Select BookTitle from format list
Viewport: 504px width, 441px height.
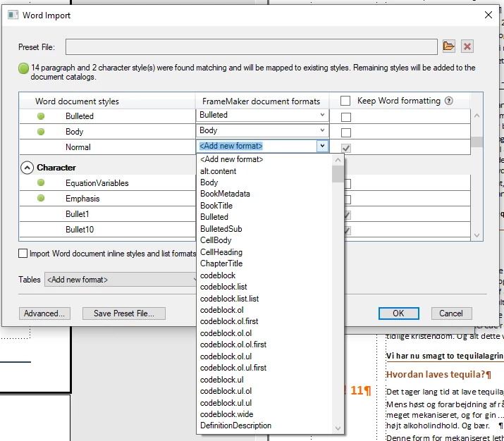pyautogui.click(x=216, y=206)
